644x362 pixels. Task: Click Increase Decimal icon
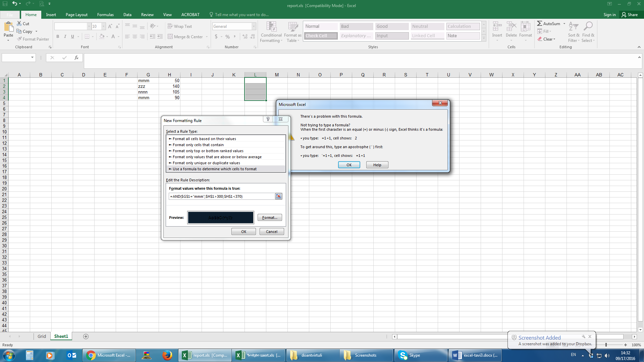click(x=245, y=36)
